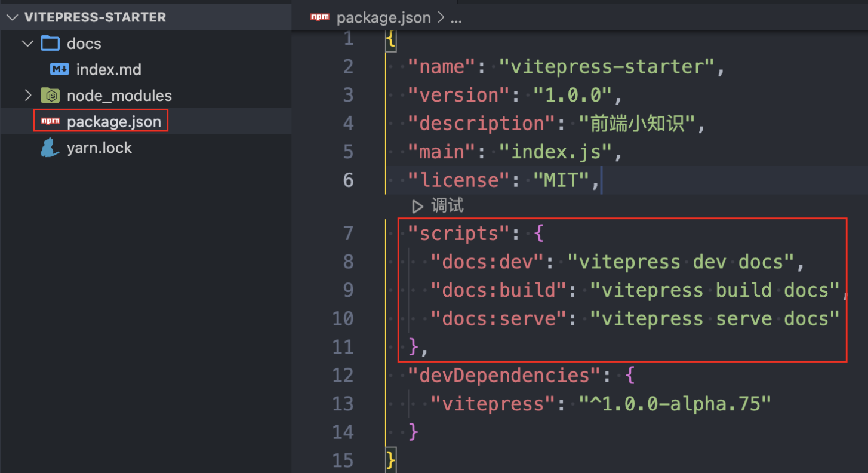Click the VITEPRESS-STARTER explorer section title
Screen dimensions: 868x473
(95, 17)
